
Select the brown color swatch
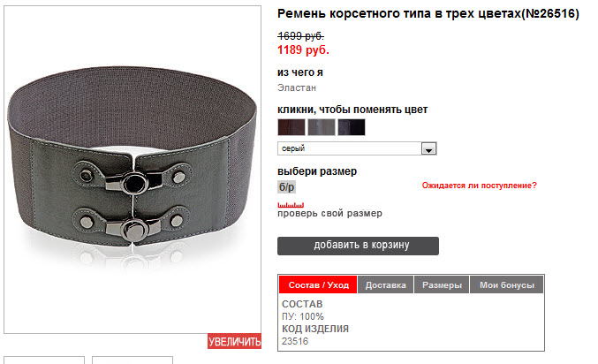[x=291, y=127]
